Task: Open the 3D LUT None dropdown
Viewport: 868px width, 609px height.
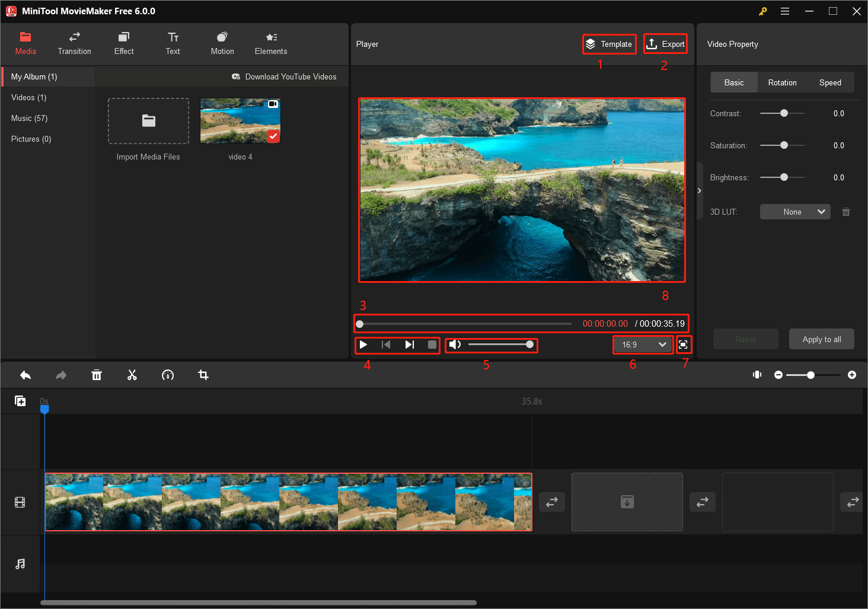Action: 794,212
